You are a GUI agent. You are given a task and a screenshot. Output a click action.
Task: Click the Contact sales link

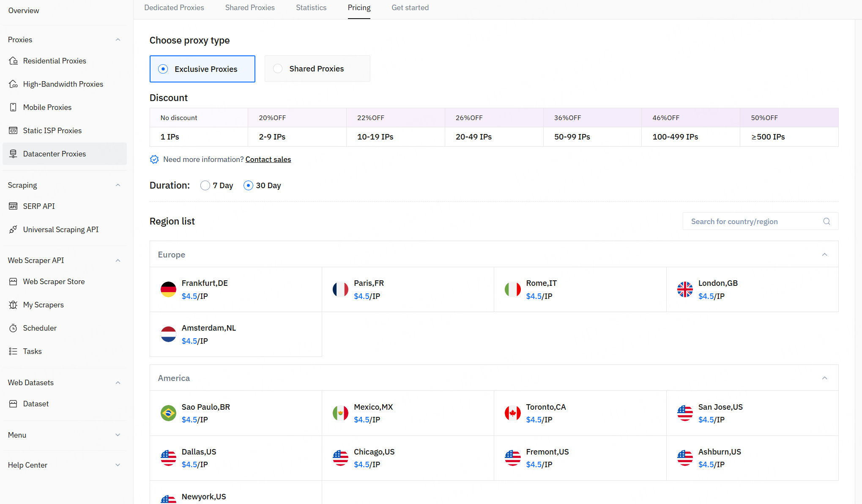[268, 159]
